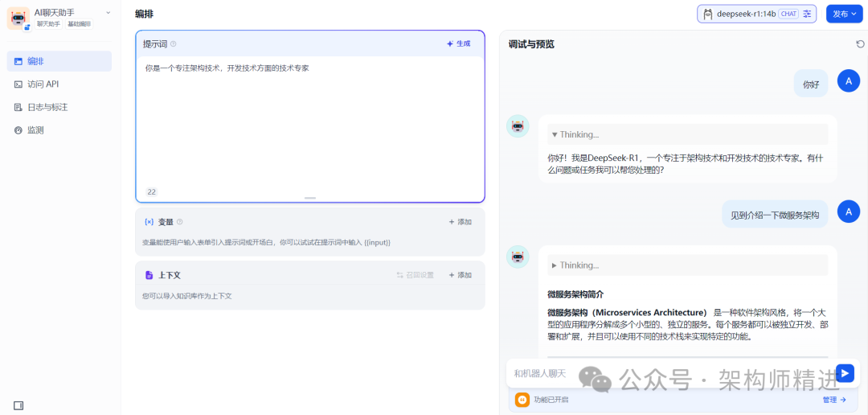Screen dimensions: 868x415
Task: Open 召回设置 retrieval settings
Action: (416, 275)
